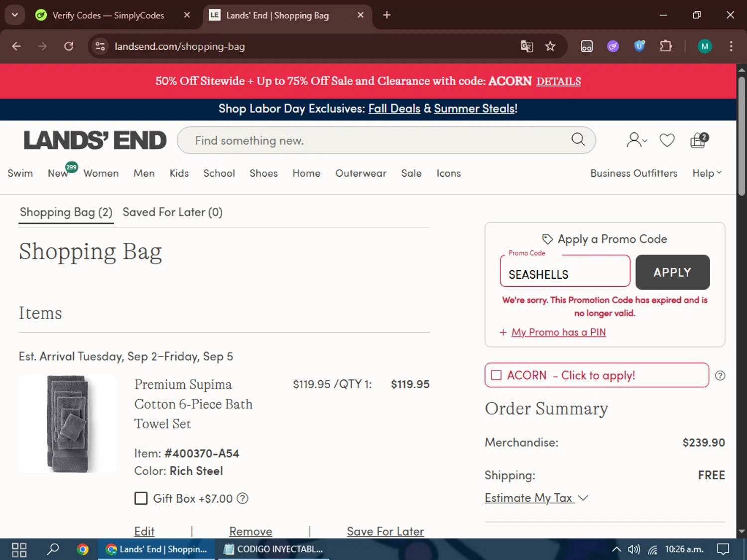The width and height of the screenshot is (747, 560).
Task: Go back to previous page
Action: point(16,46)
